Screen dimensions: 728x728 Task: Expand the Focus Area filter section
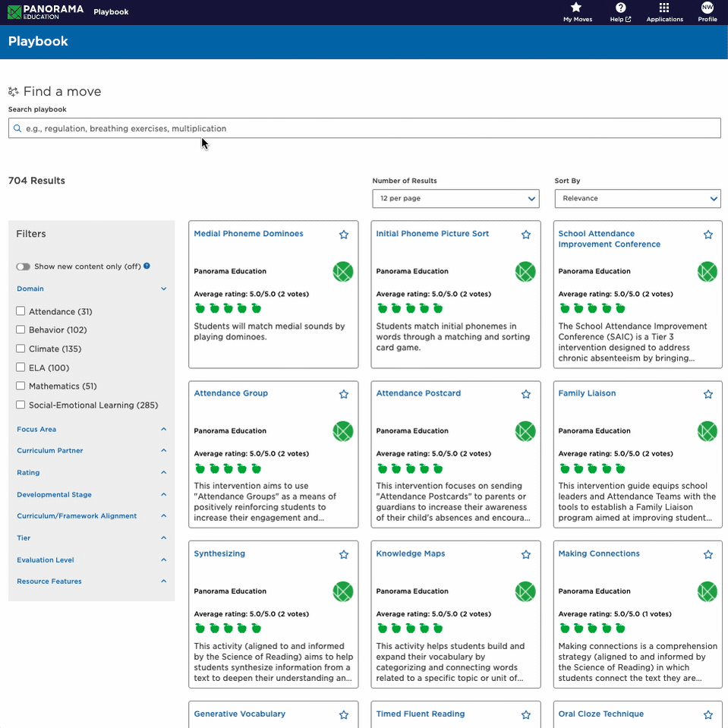(x=91, y=430)
